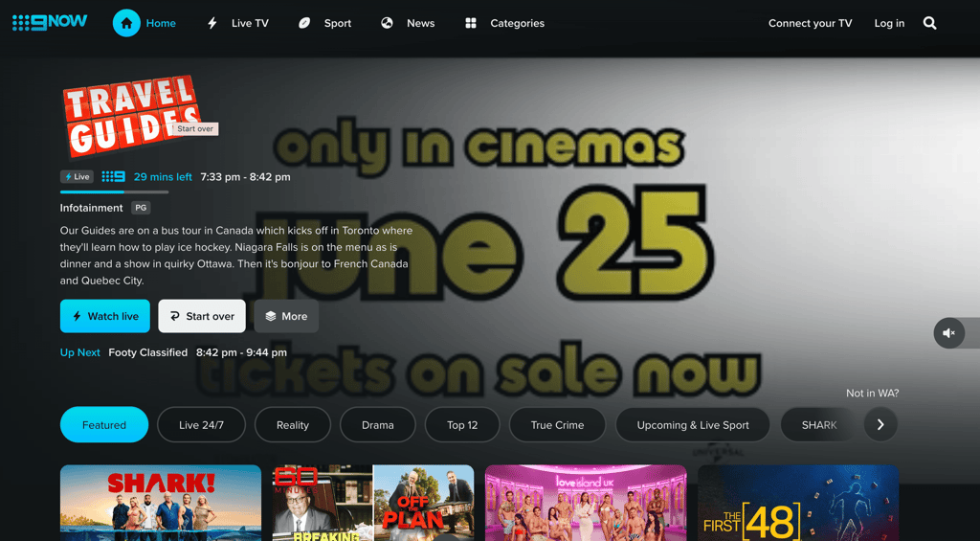Show more categories with the right chevron
980x541 pixels.
click(880, 425)
